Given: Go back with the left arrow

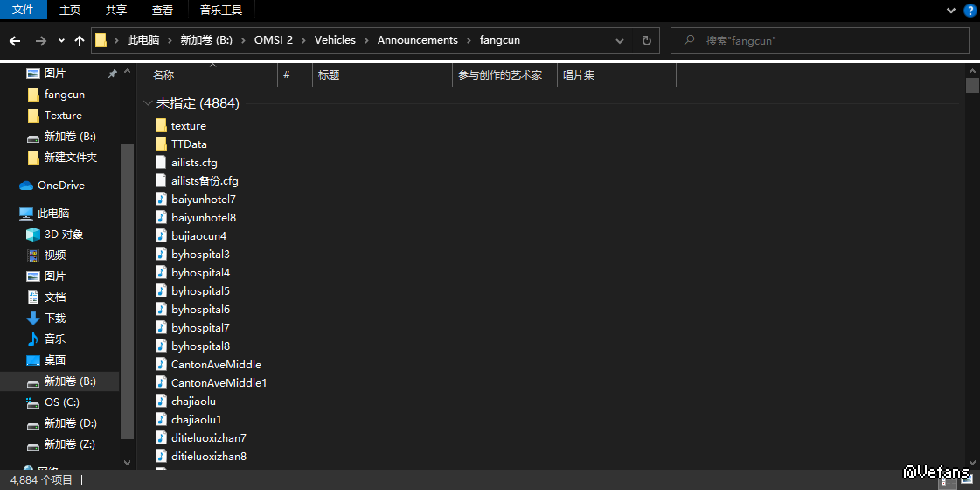Looking at the screenshot, I should click(x=15, y=40).
